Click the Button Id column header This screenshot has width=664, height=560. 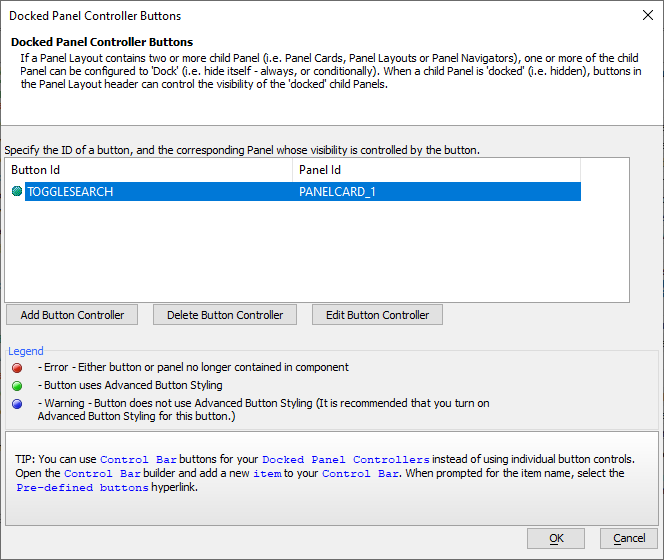click(x=148, y=170)
